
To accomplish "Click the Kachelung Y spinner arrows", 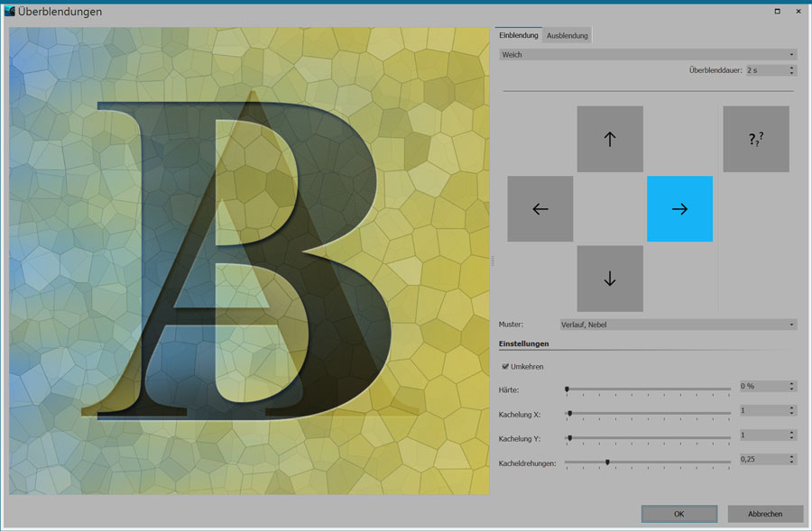I will tap(792, 435).
